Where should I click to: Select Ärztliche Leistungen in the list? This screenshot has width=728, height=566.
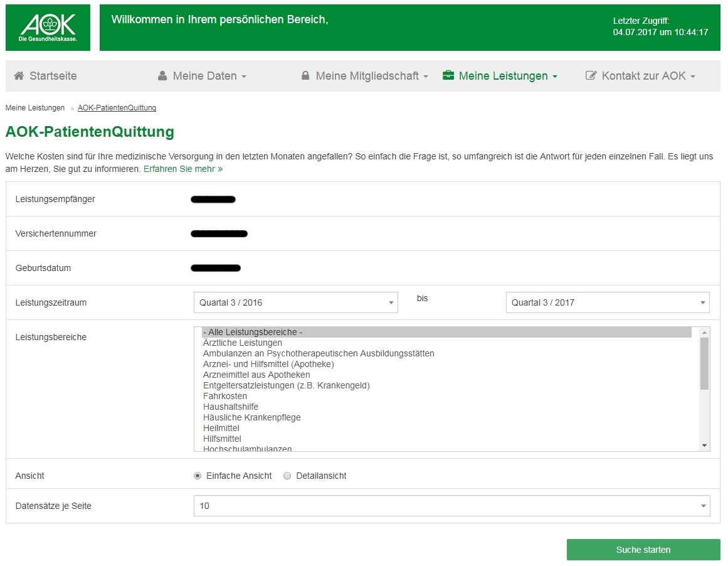pos(446,343)
